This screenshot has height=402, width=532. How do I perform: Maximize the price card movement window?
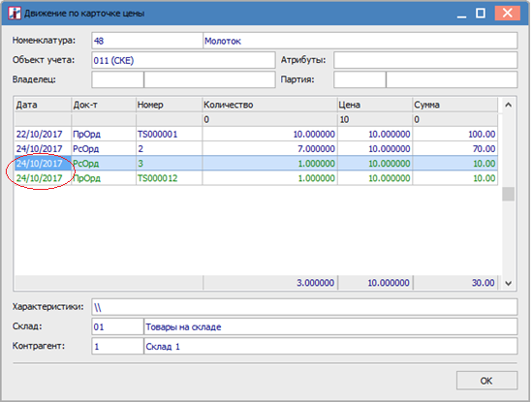(481, 14)
